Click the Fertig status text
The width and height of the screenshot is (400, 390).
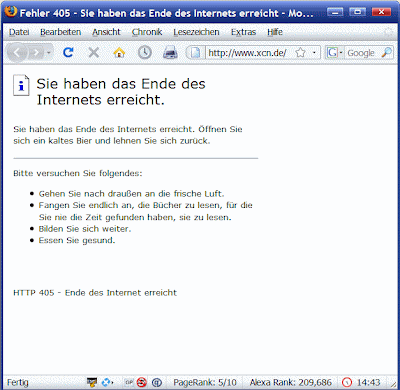[x=18, y=382]
